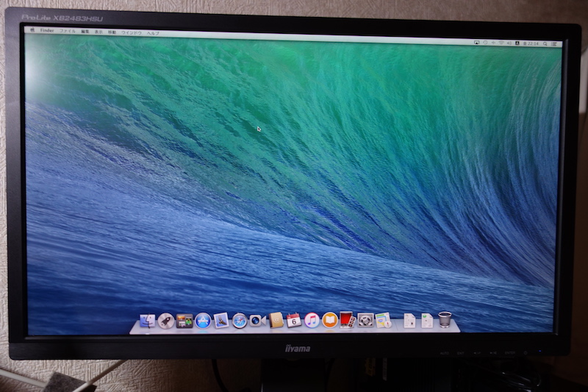The width and height of the screenshot is (588, 392).
Task: Open the ヘルプ menu
Action: [x=153, y=33]
